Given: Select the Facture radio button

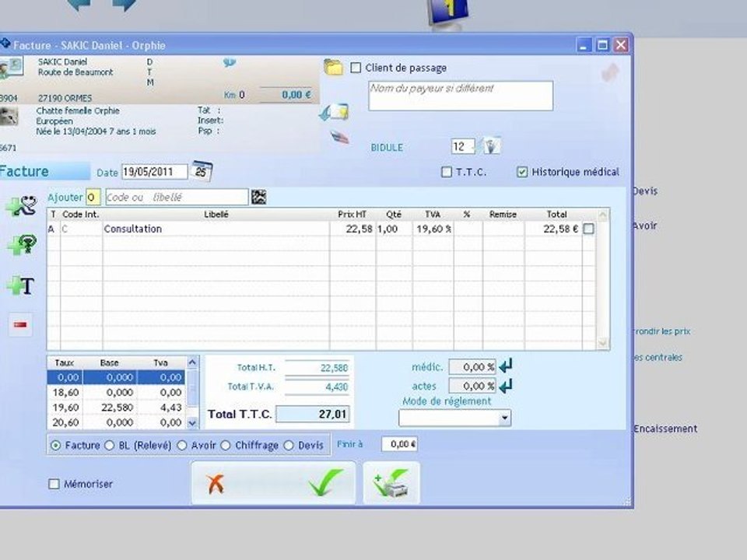Looking at the screenshot, I should click(x=56, y=445).
